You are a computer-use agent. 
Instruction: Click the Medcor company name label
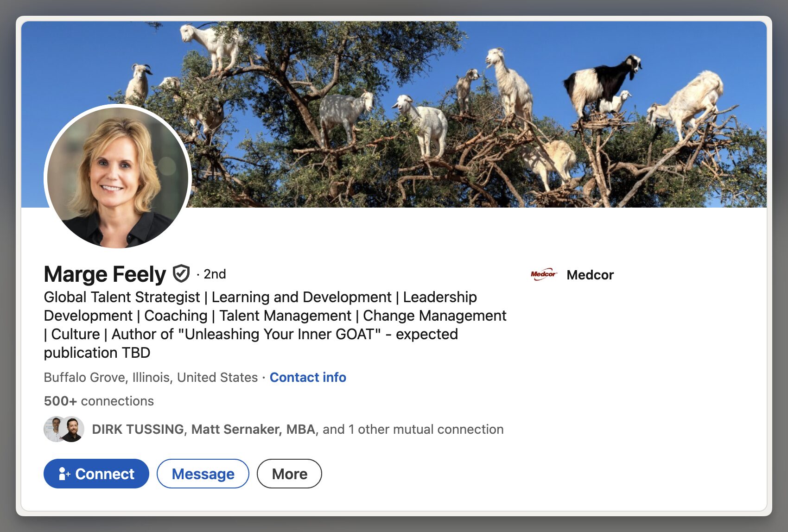pos(590,274)
